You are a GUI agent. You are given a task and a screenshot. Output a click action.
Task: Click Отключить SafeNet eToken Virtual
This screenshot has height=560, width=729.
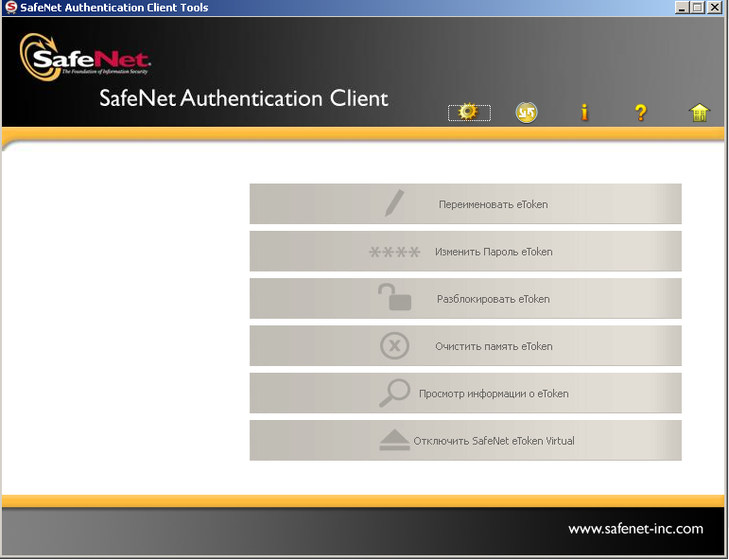coord(465,441)
